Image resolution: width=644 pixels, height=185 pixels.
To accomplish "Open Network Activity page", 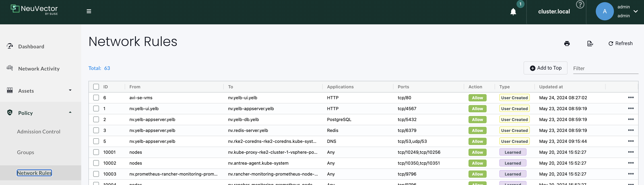I will click(x=39, y=69).
